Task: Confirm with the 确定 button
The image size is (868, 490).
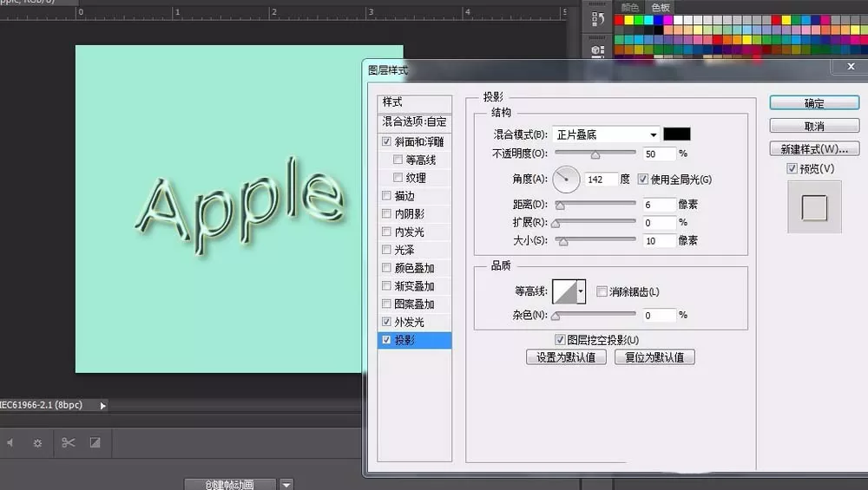Action: pyautogui.click(x=814, y=103)
